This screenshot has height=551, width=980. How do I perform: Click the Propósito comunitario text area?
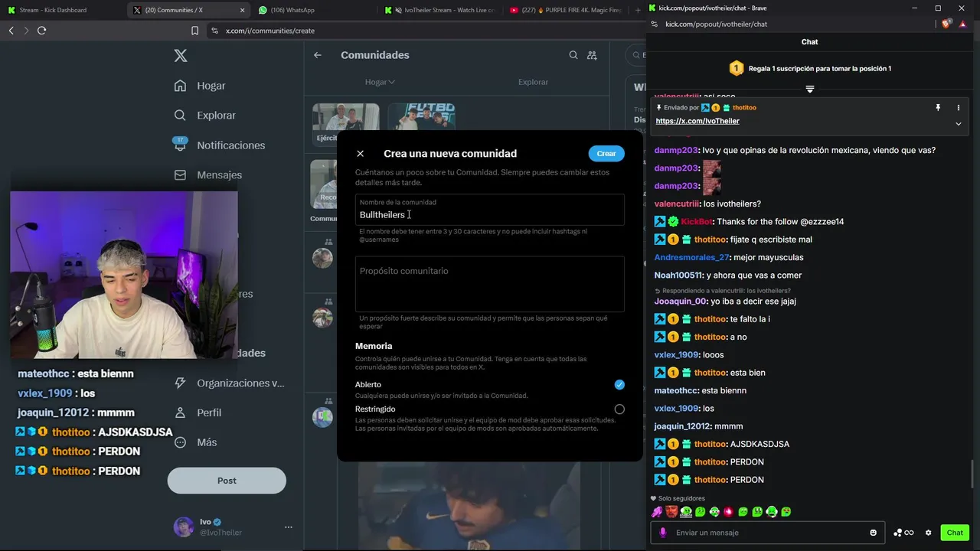[490, 284]
